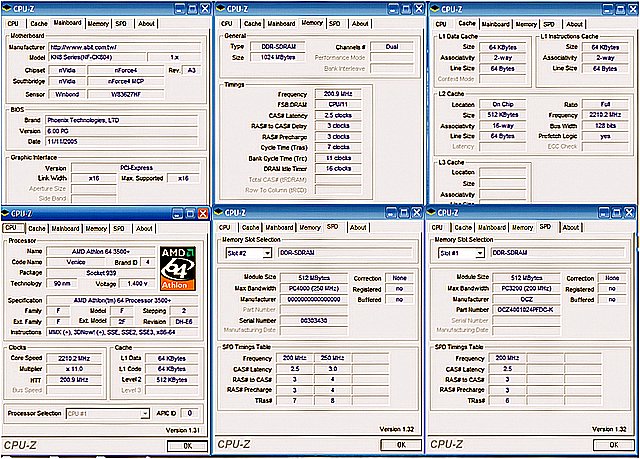Open Mainboard tab in the Slot #1 window
The width and height of the screenshot is (640, 459).
[x=492, y=228]
